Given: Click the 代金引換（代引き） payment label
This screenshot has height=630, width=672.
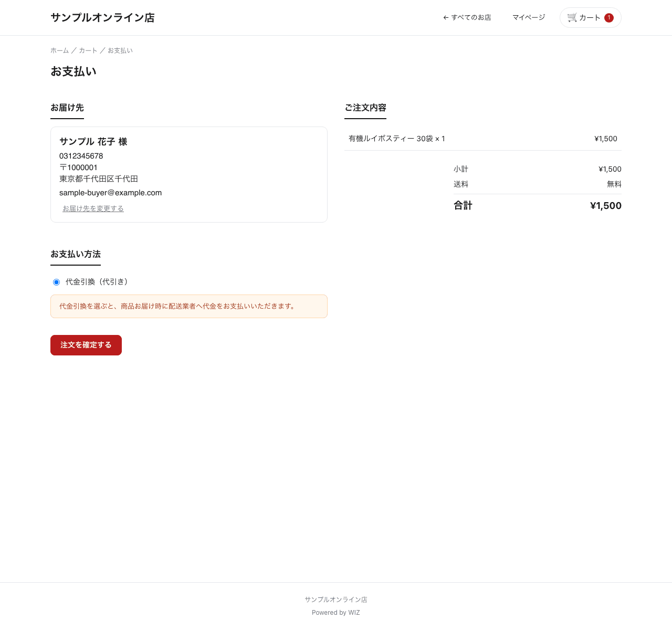Looking at the screenshot, I should pos(98,282).
